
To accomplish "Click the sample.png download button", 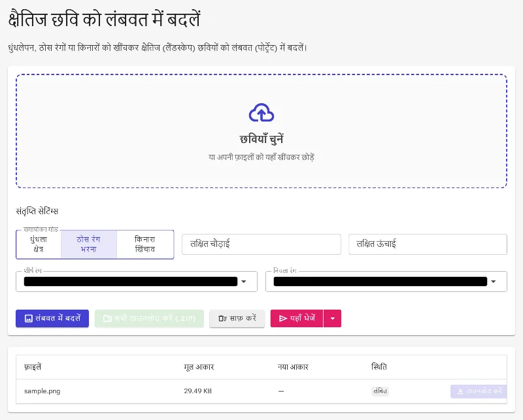I will pos(479,391).
